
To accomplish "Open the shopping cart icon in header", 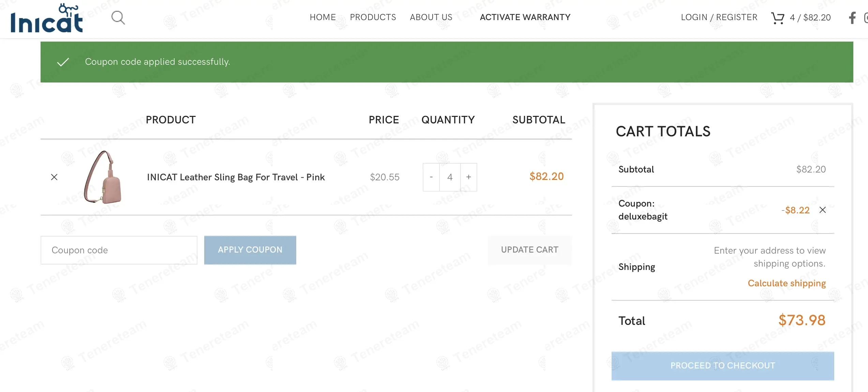I will 777,18.
